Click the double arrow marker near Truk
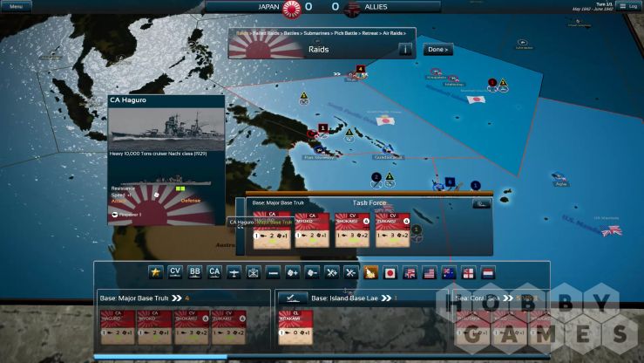Image resolution: width=644 pixels, height=363 pixels. tap(337, 74)
